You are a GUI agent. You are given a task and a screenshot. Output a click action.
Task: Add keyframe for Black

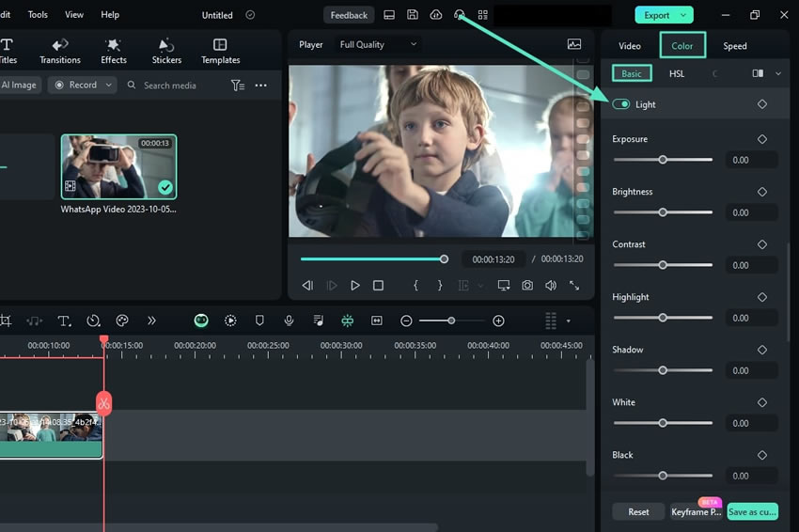762,455
